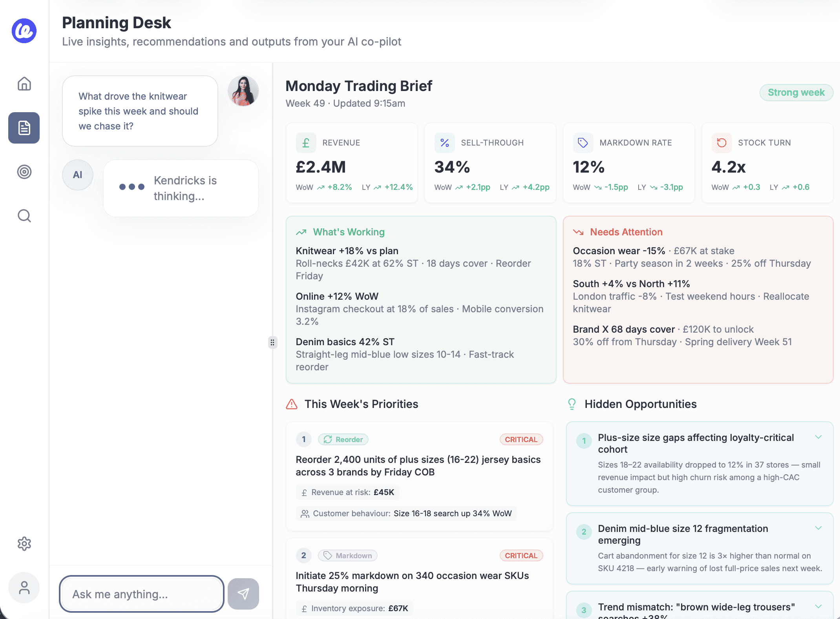
Task: Click the user avatar photo in chat
Action: pos(243,91)
